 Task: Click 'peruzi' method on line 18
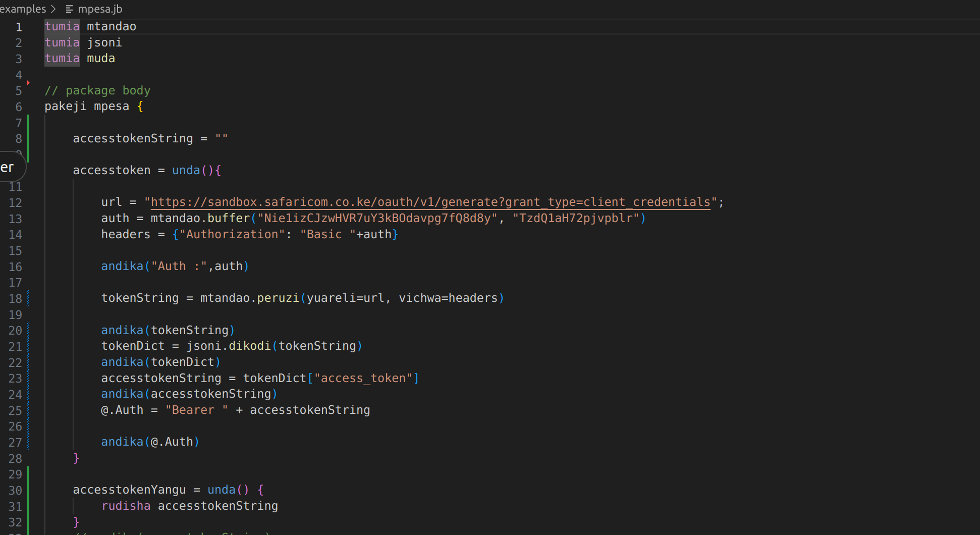click(x=278, y=298)
